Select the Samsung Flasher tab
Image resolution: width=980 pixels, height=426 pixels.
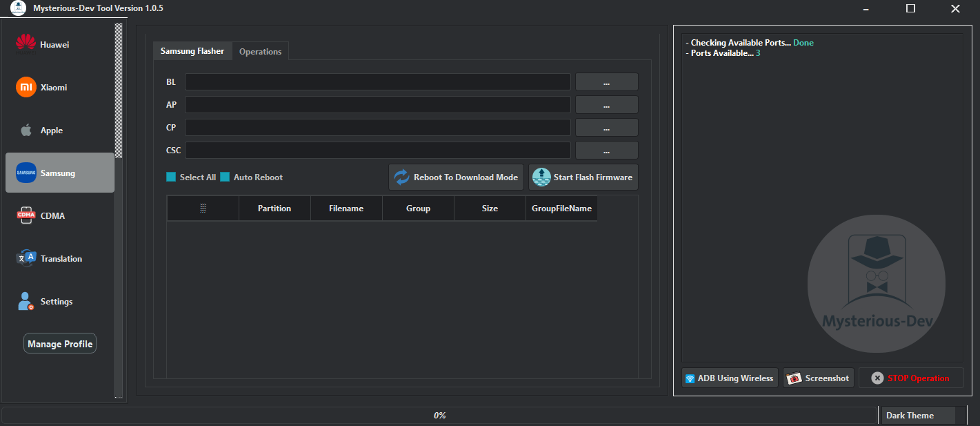192,50
